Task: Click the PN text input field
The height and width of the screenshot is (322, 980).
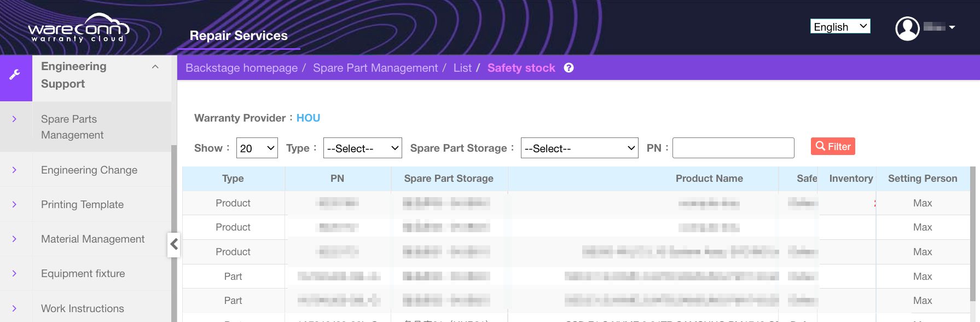Action: click(733, 148)
